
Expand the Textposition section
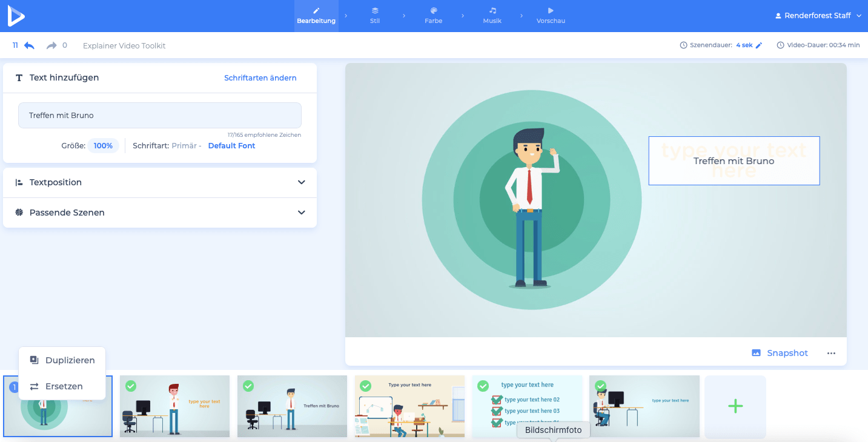[x=301, y=182]
